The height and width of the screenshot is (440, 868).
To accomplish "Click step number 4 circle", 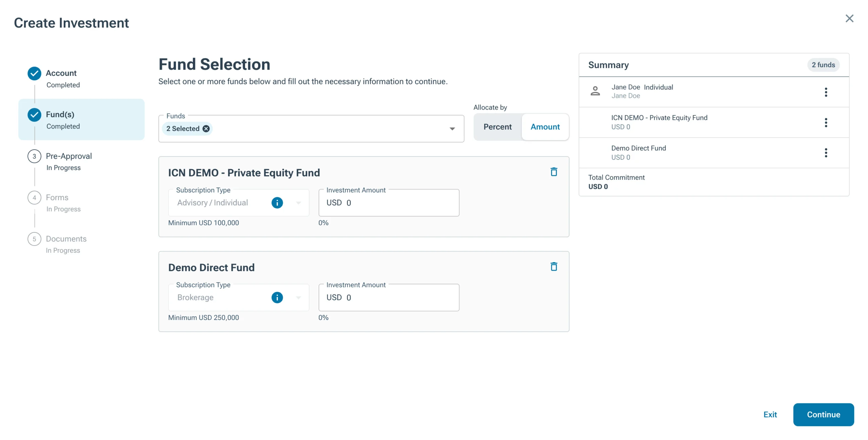I will (34, 197).
